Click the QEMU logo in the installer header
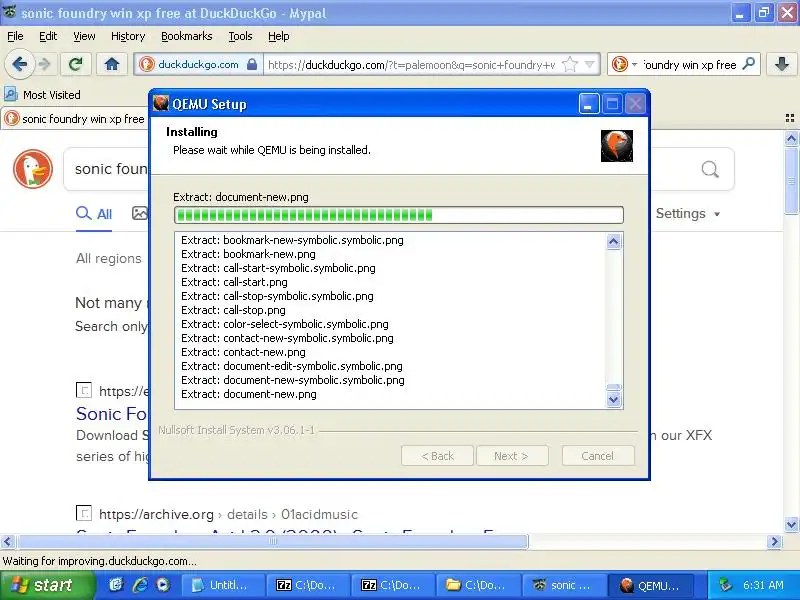Viewport: 800px width, 600px height. coord(616,146)
